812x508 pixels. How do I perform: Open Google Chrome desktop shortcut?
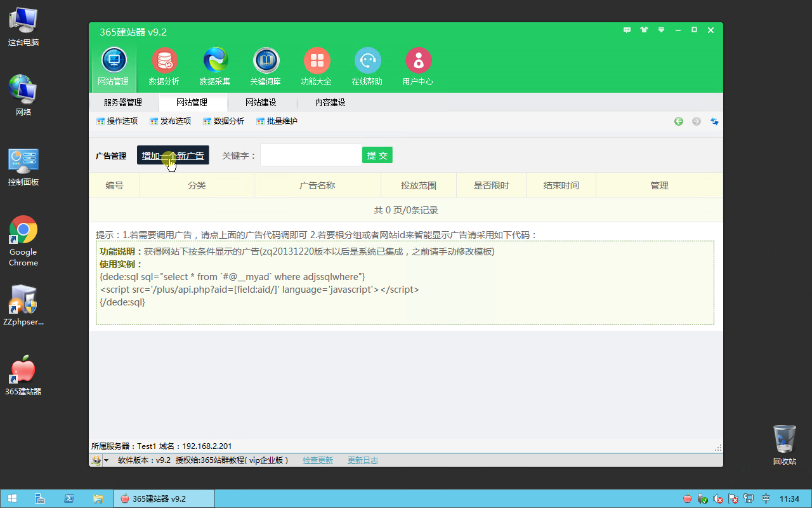click(x=23, y=241)
